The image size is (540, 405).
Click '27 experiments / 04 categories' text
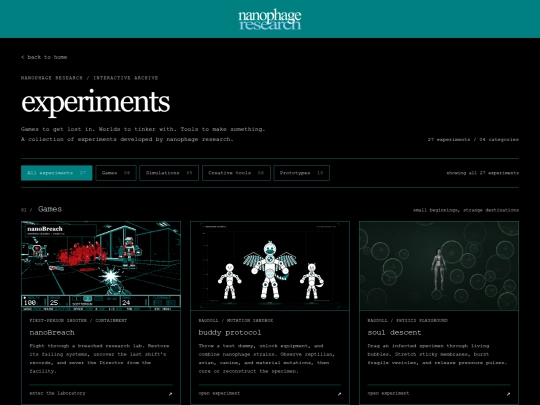[473, 139]
